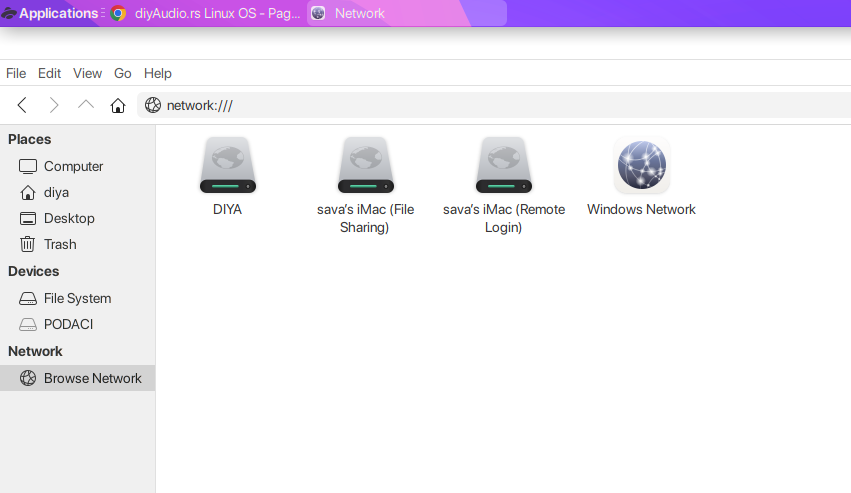Open the Help menu
The height and width of the screenshot is (493, 851).
(157, 73)
